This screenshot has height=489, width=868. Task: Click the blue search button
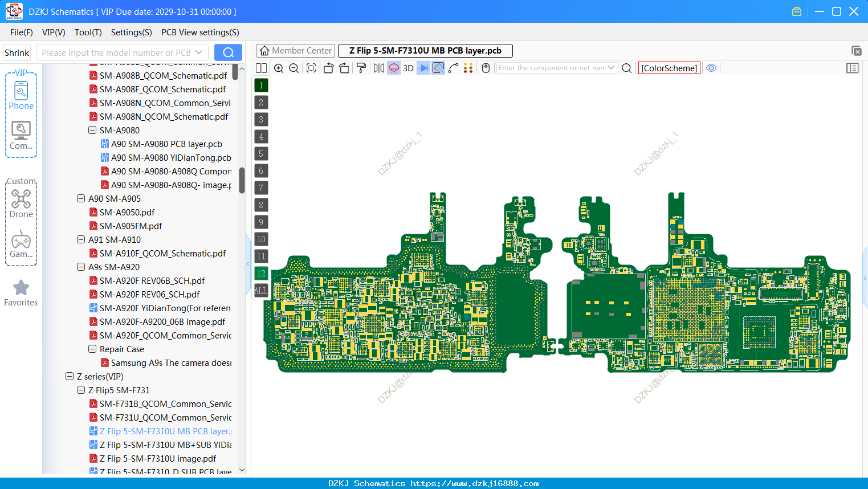coord(228,52)
